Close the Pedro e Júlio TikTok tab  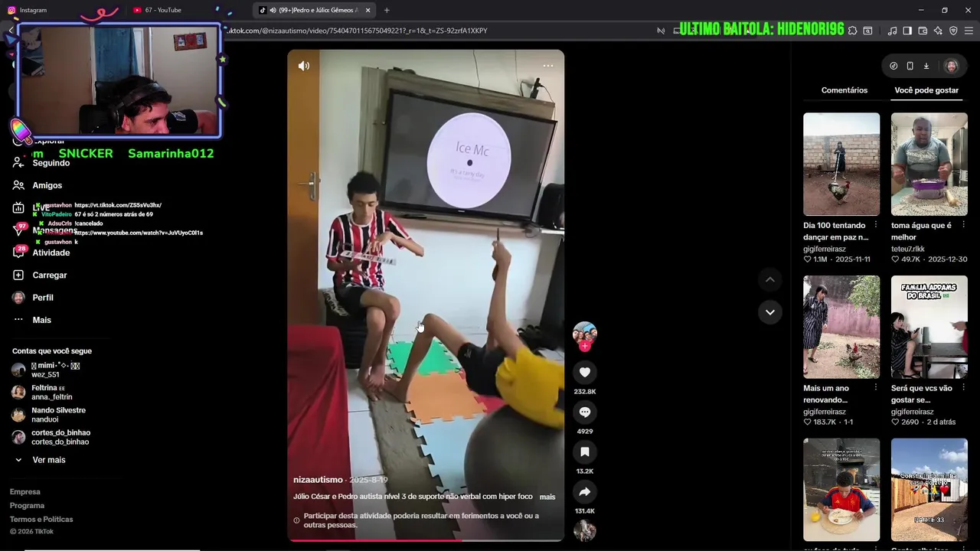point(368,10)
